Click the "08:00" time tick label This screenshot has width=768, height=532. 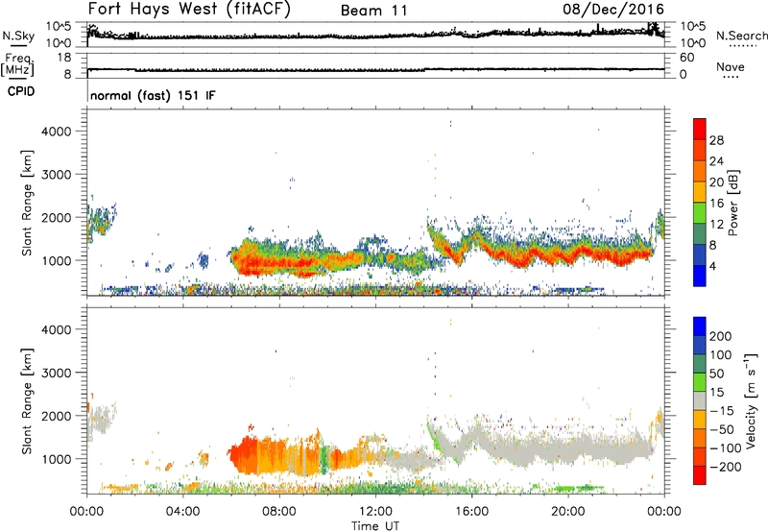(x=279, y=512)
